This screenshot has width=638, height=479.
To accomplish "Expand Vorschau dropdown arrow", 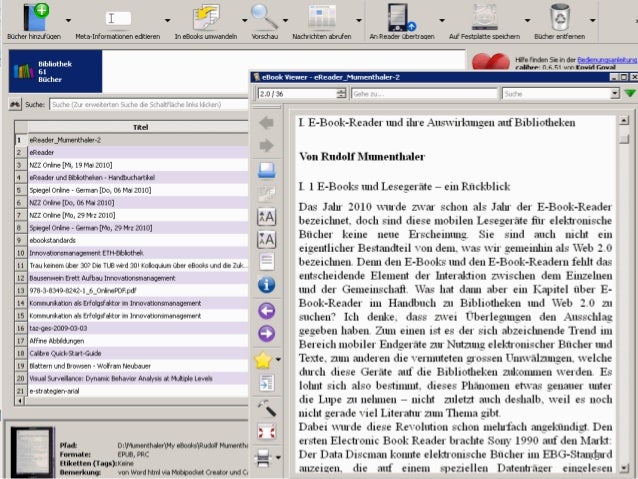I will [285, 20].
